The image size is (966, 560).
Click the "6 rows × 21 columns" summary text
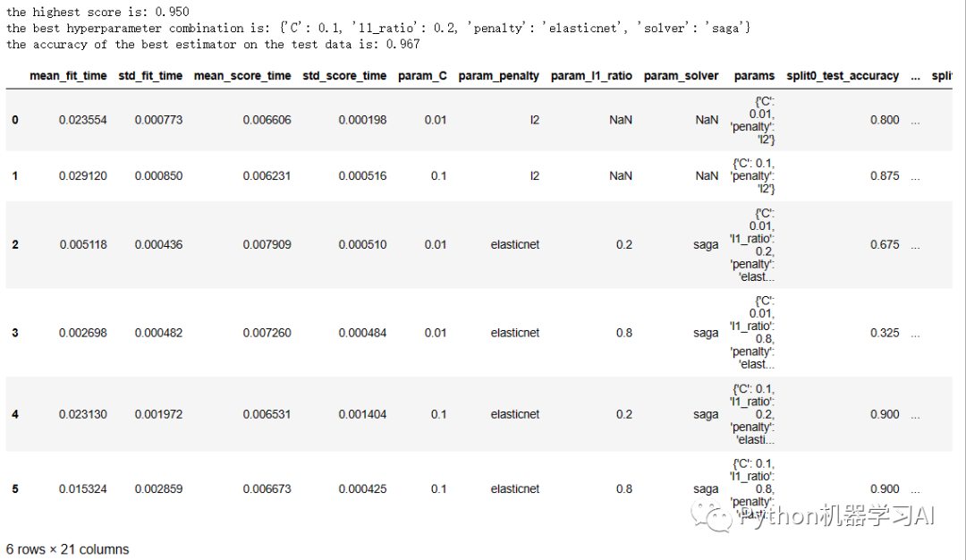pos(68,549)
